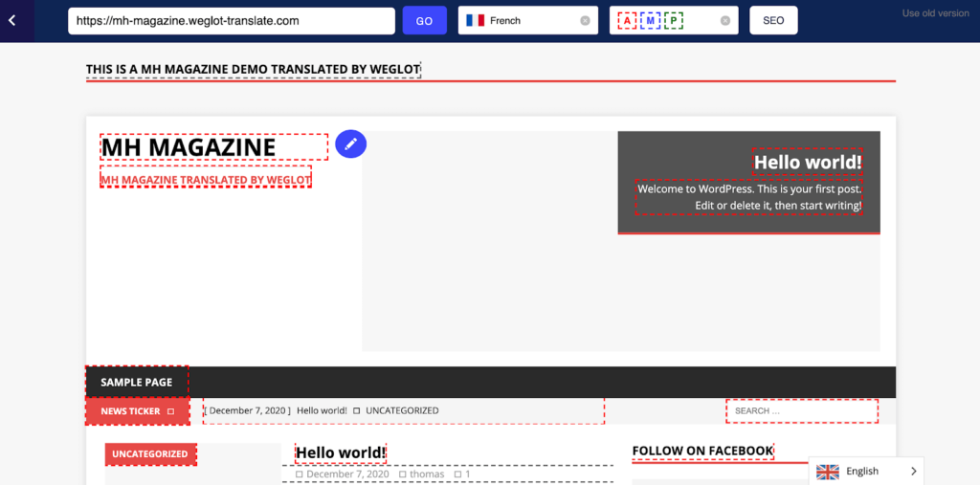Select the MH Magazine site title
Screen dimensions: 980x485
coord(189,147)
